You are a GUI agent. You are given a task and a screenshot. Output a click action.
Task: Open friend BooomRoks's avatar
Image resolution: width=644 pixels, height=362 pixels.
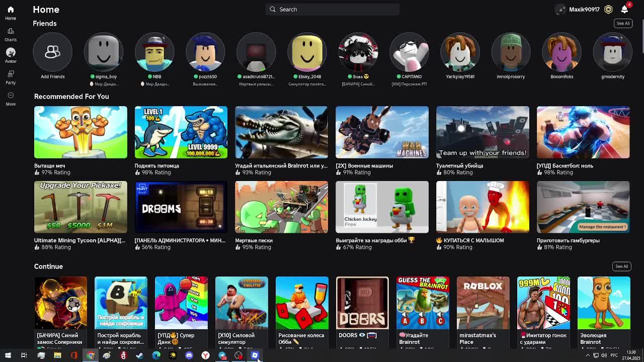561,52
